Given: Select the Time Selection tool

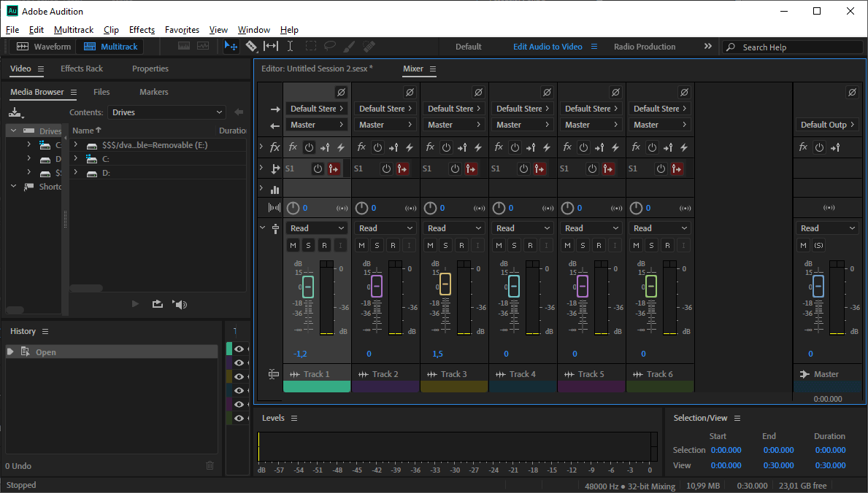Looking at the screenshot, I should pos(290,47).
